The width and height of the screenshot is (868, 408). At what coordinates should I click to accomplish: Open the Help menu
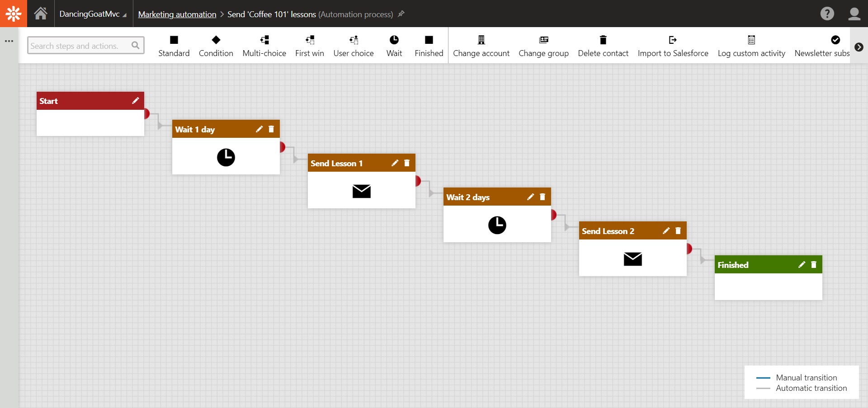(827, 14)
